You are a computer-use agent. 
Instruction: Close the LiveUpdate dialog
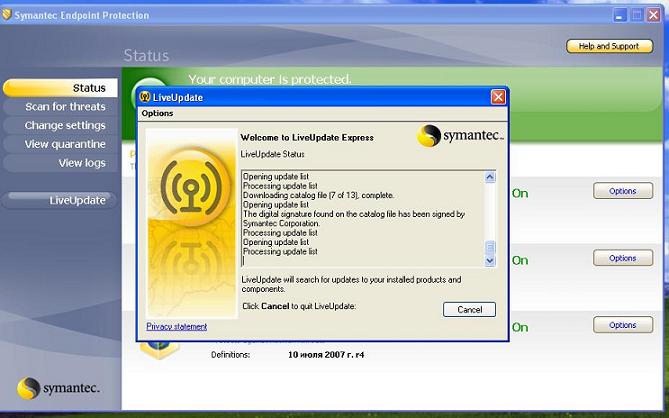pos(498,97)
